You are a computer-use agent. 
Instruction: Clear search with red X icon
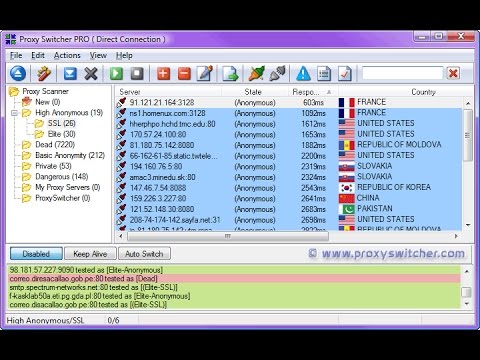pos(453,73)
